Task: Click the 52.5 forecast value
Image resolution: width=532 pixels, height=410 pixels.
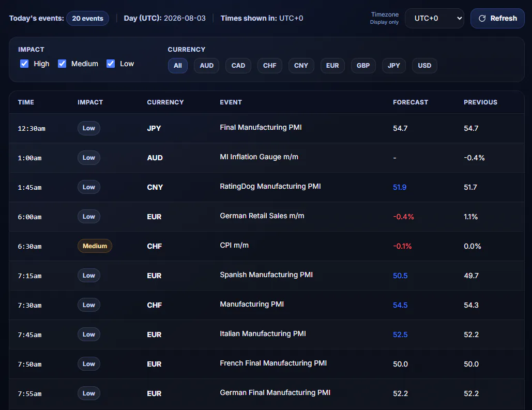Action: 400,335
